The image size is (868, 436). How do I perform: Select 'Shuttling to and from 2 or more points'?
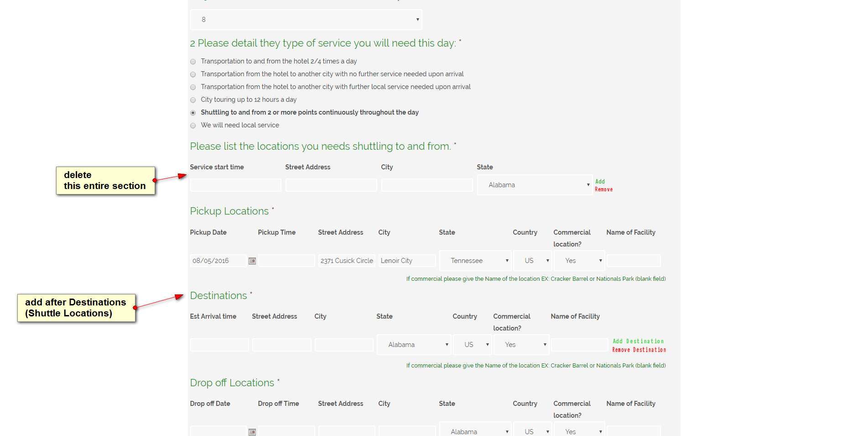(x=193, y=113)
